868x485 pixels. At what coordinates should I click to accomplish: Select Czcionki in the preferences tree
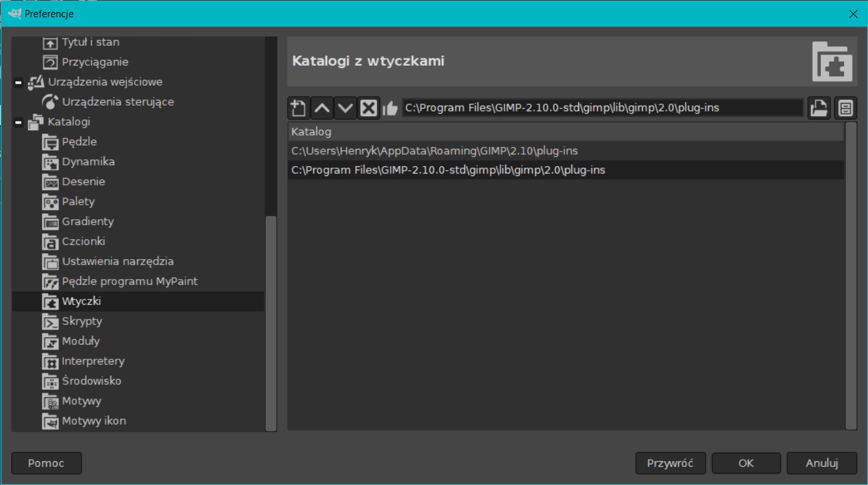(83, 241)
